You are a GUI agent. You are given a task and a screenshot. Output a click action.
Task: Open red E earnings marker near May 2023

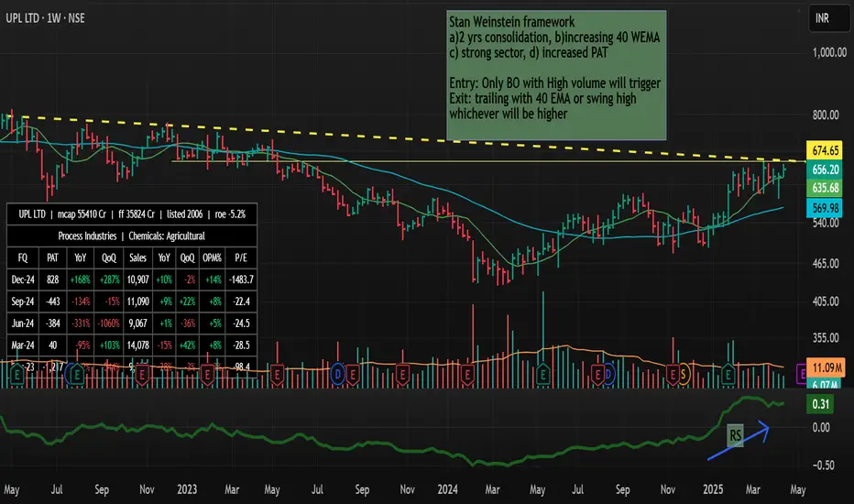pos(278,374)
